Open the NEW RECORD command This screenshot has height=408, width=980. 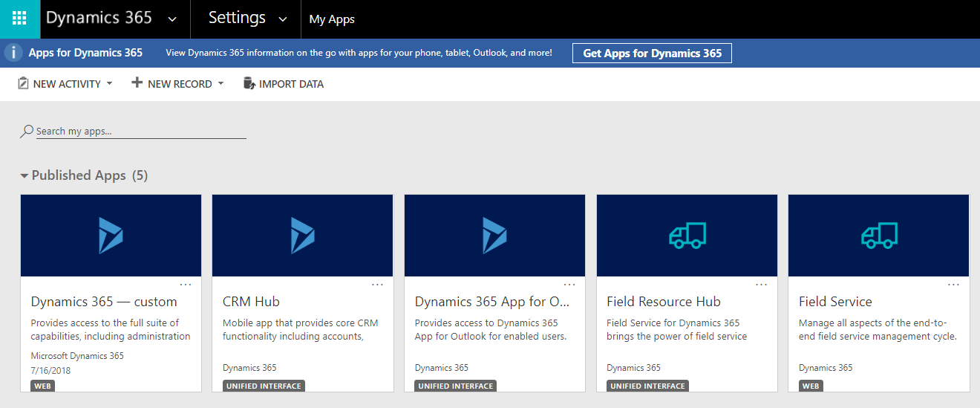pos(180,84)
